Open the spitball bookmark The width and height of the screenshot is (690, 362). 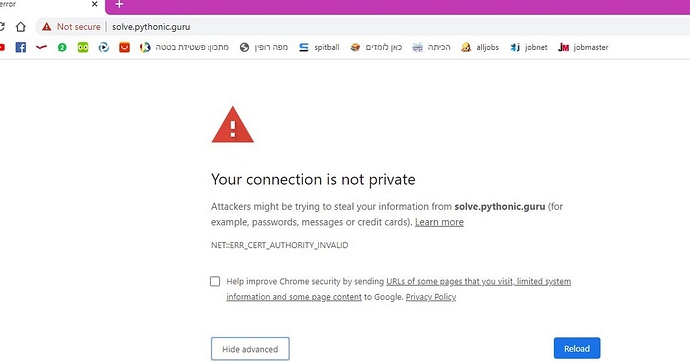tap(319, 48)
